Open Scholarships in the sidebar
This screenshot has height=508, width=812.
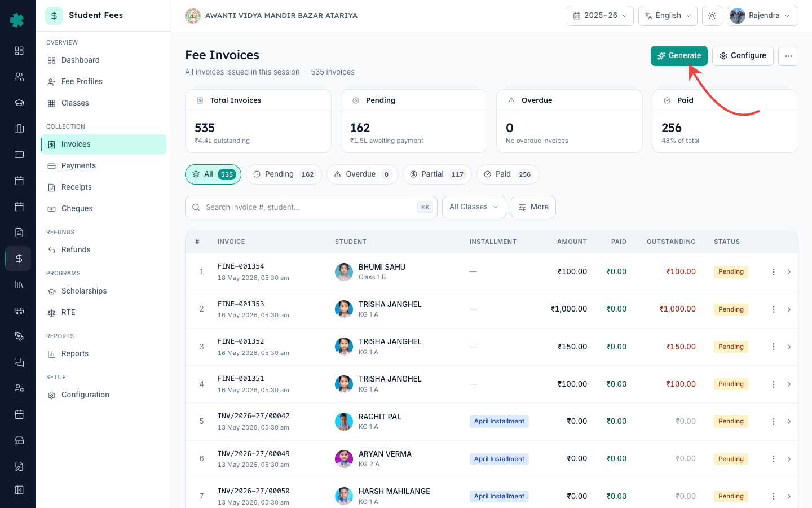103,291
